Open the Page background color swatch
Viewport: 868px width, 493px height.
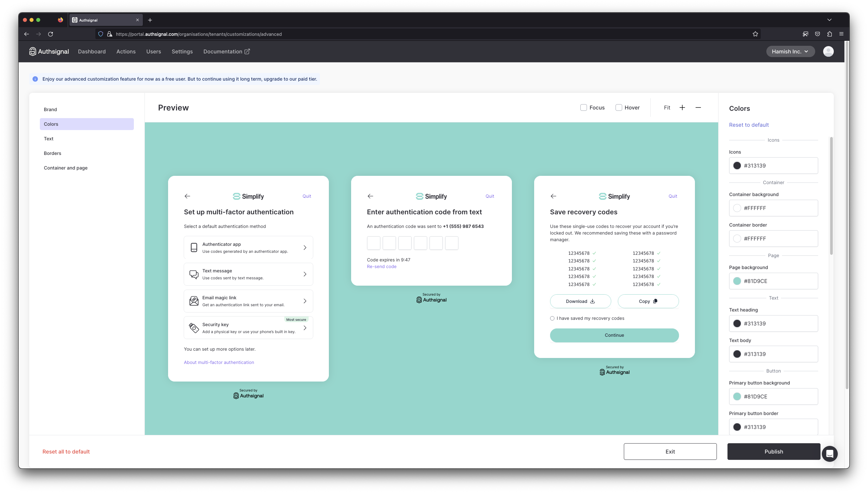pyautogui.click(x=737, y=281)
